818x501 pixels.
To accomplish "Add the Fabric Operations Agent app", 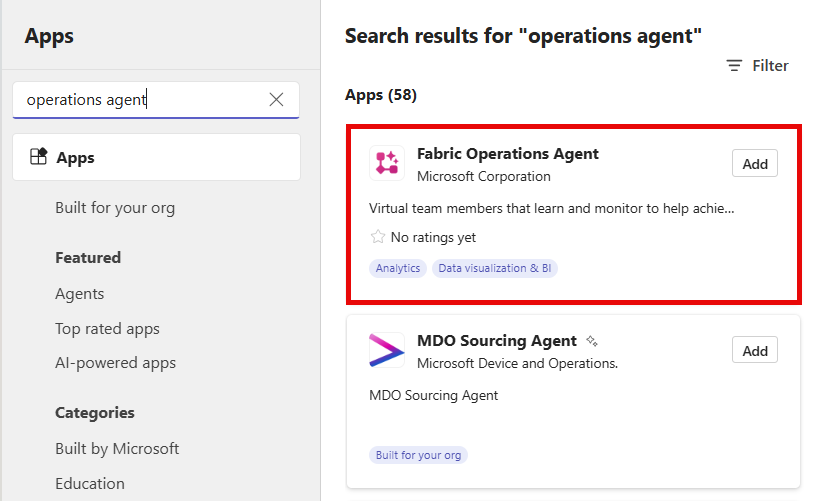I will (755, 164).
